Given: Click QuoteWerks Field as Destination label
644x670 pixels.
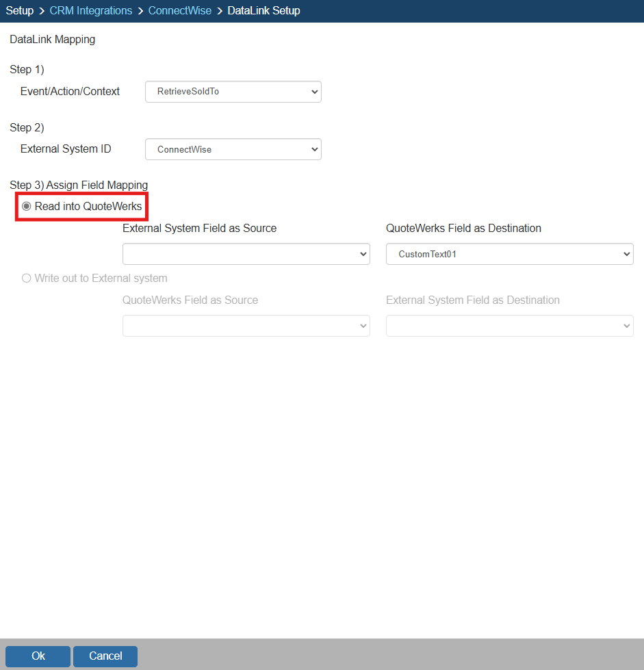Looking at the screenshot, I should [463, 228].
